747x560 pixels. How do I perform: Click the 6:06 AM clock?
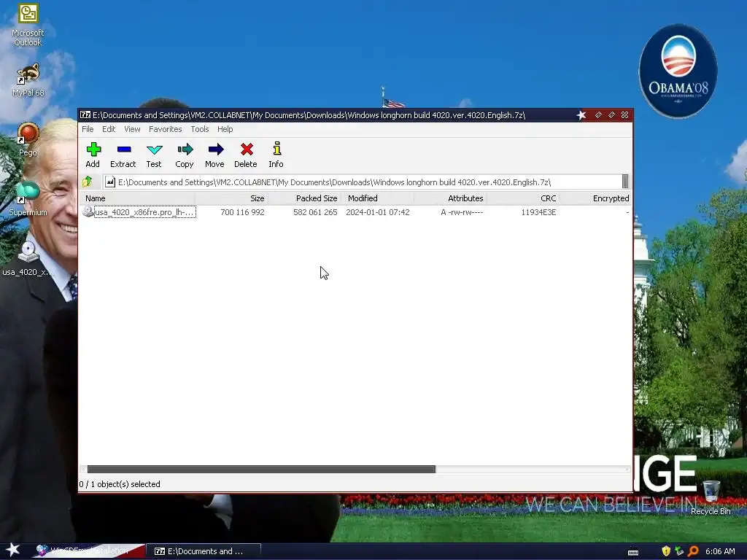click(720, 551)
